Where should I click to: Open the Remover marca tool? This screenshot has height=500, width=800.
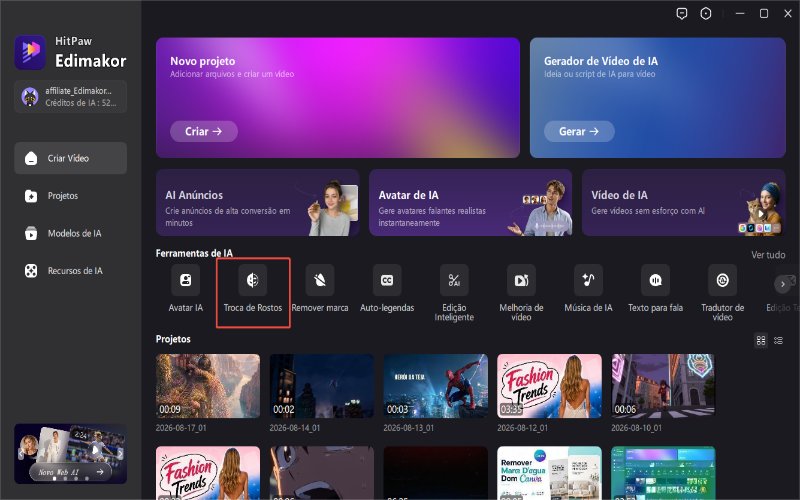click(x=320, y=288)
